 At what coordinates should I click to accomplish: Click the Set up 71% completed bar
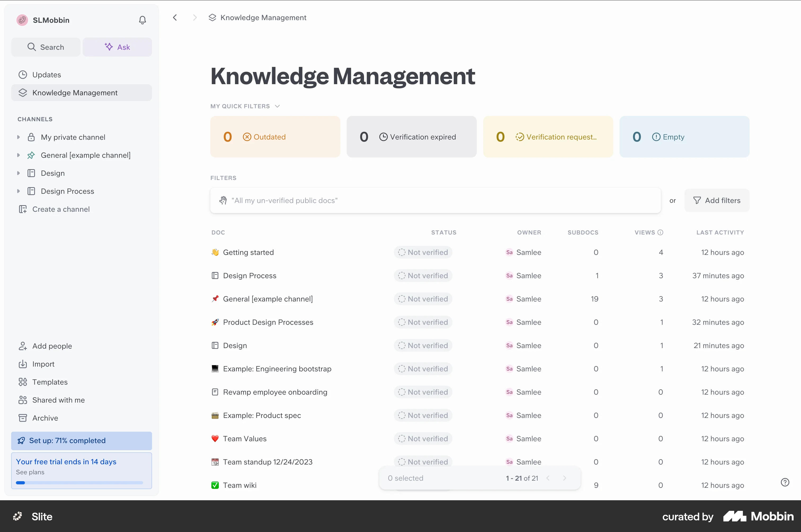pyautogui.click(x=82, y=441)
